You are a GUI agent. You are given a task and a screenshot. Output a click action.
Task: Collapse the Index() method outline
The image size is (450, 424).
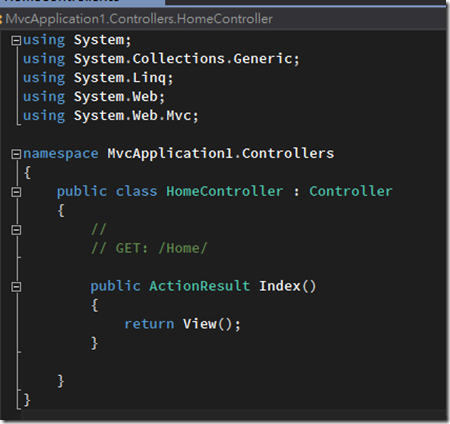click(x=16, y=287)
